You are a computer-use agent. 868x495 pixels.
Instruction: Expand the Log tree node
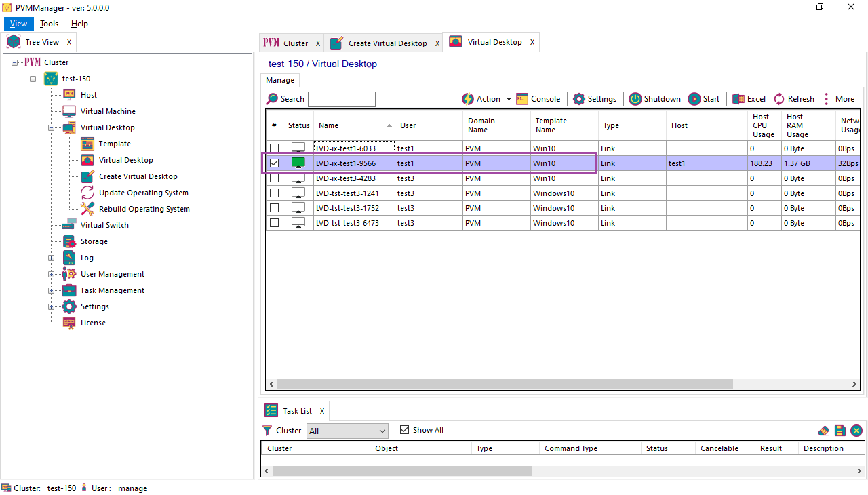pos(51,258)
